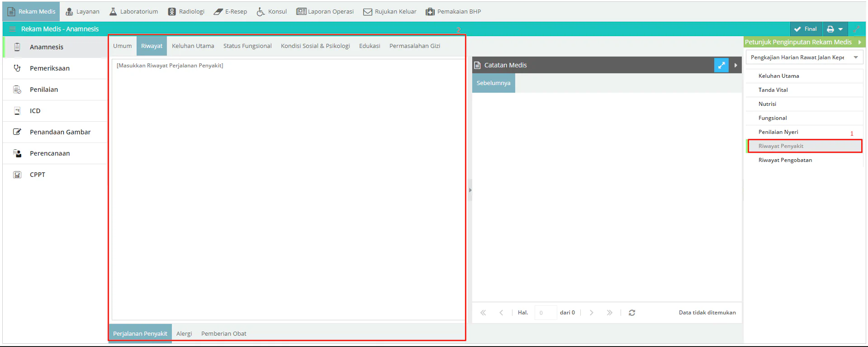The width and height of the screenshot is (868, 347).
Task: Open the E-Resep menu
Action: point(231,11)
